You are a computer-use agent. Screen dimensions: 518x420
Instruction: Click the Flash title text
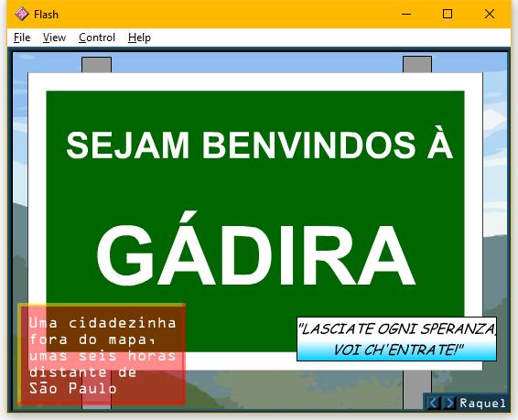pyautogui.click(x=46, y=15)
